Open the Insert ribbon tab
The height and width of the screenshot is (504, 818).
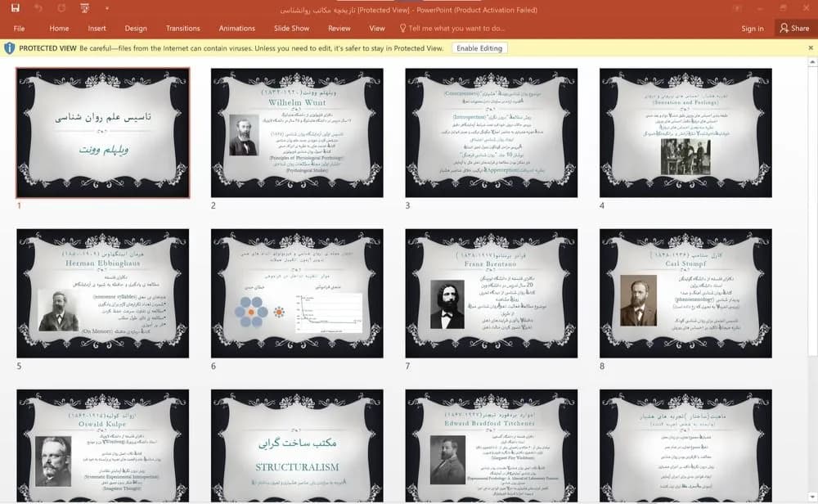pos(97,28)
